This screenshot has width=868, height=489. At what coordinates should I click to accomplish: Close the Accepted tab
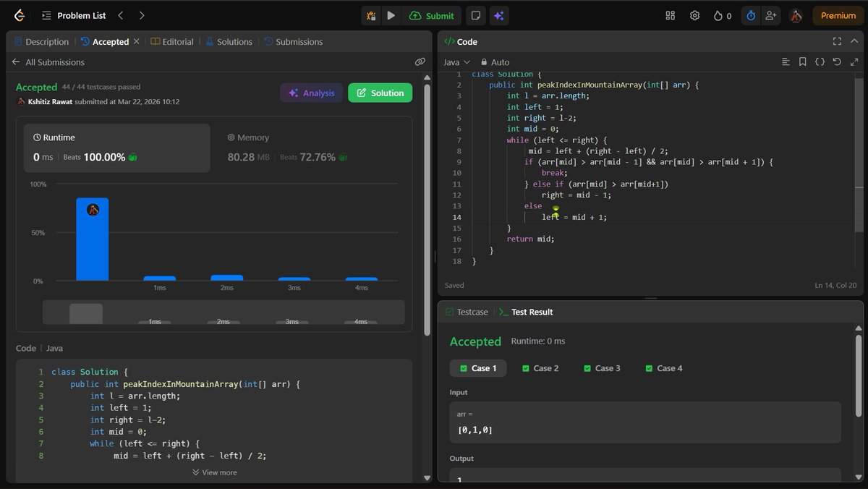click(x=136, y=42)
